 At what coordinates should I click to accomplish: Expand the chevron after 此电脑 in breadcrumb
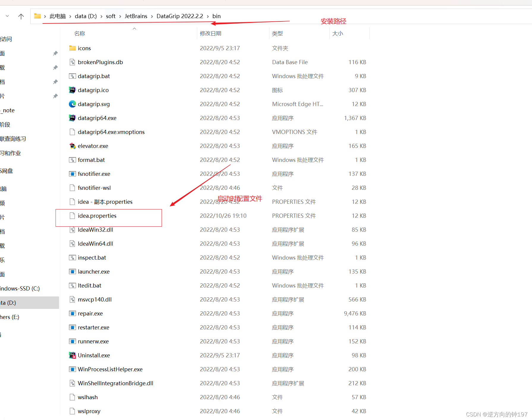(70, 16)
